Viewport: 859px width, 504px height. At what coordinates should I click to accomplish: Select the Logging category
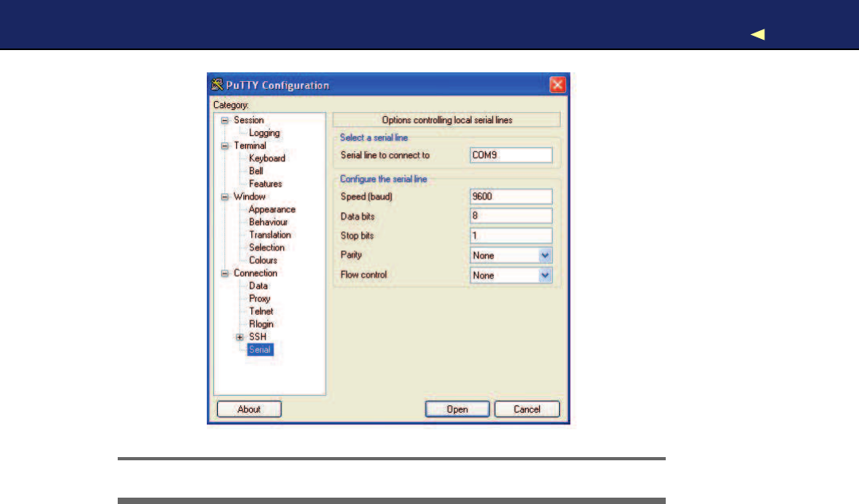click(x=264, y=133)
